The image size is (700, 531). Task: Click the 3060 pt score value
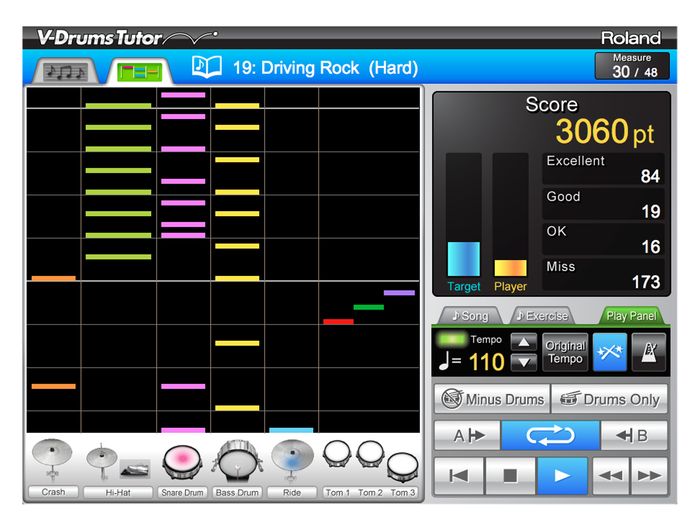click(605, 132)
